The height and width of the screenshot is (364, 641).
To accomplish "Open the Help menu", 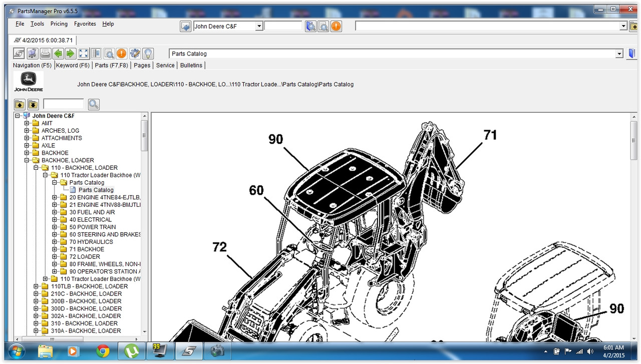I will pos(108,24).
